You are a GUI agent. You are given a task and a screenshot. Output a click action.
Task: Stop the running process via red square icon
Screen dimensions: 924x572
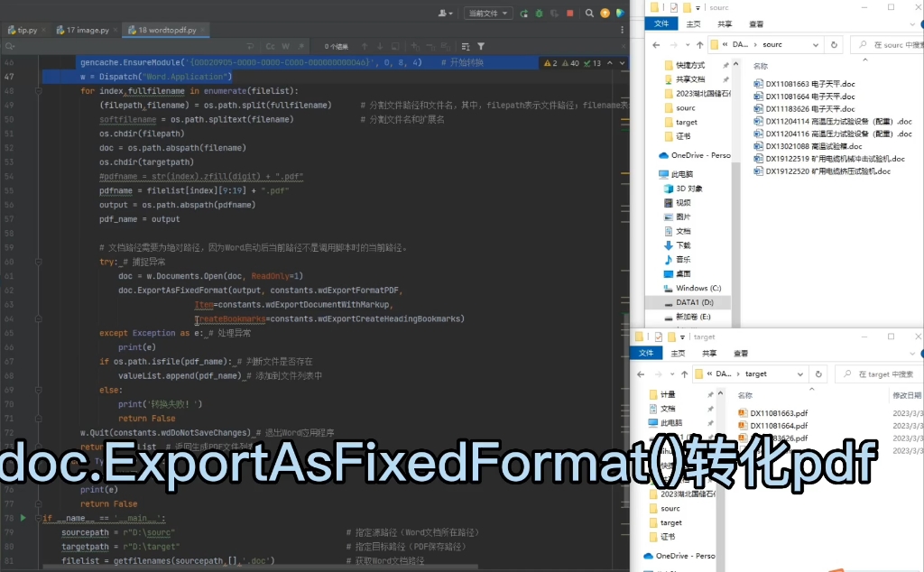click(569, 14)
